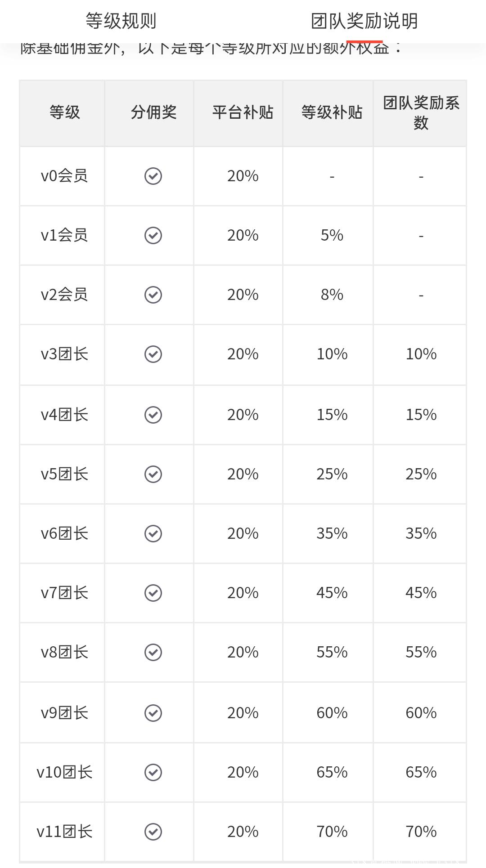This screenshot has width=486, height=868.
Task: Select the v11团长 level cell
Action: coord(64,832)
